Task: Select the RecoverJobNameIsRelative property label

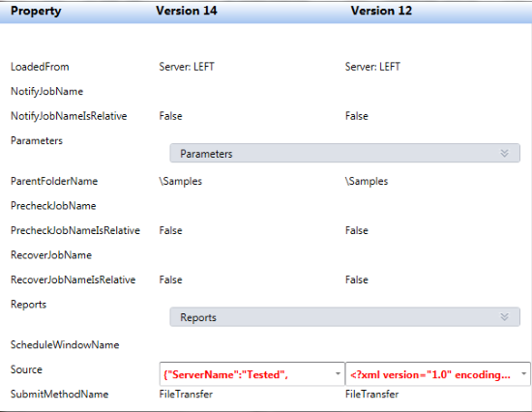Action: 73,280
